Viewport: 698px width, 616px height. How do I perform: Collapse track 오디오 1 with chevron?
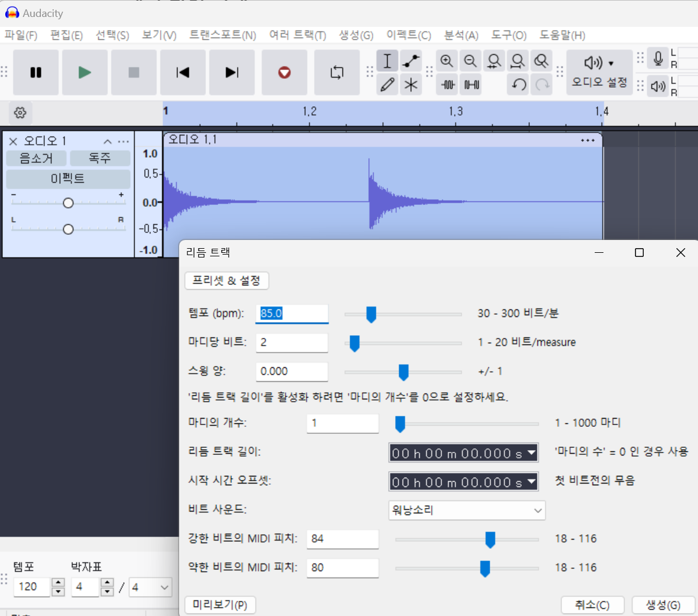(107, 142)
